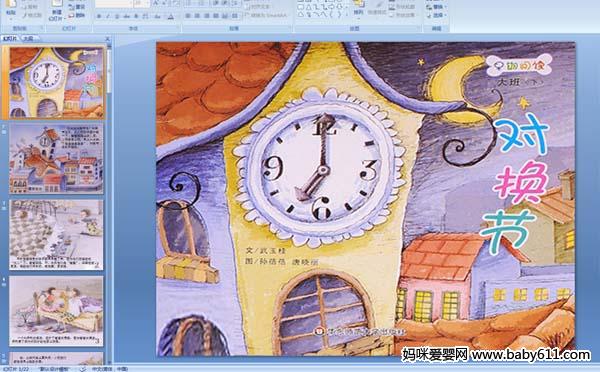Switch to the Outline tab in left pane
The image size is (600, 372).
(28, 38)
